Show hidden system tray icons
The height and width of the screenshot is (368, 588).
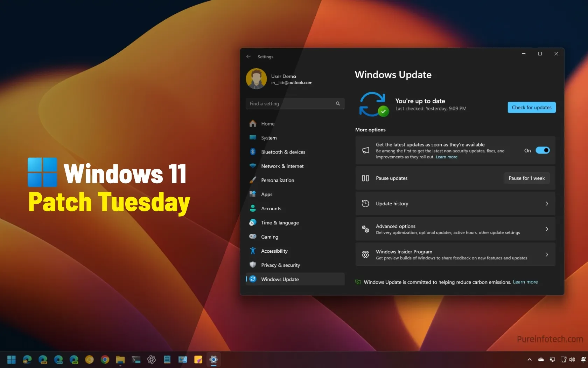point(530,360)
